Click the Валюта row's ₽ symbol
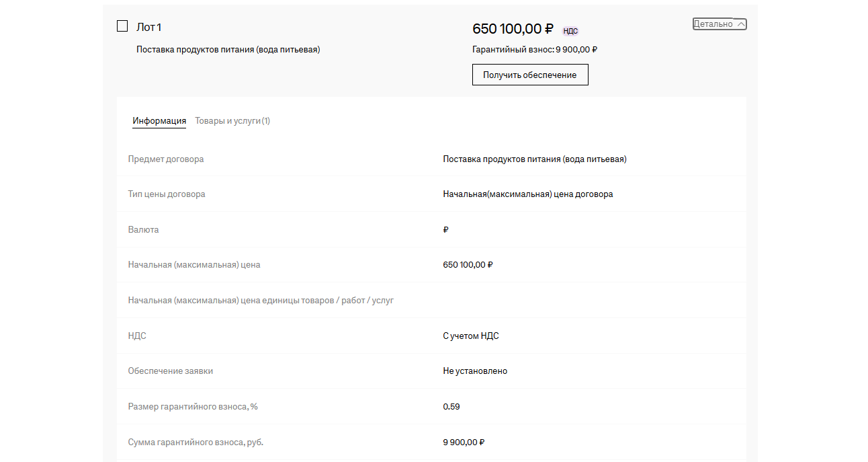The image size is (868, 462). [x=446, y=230]
